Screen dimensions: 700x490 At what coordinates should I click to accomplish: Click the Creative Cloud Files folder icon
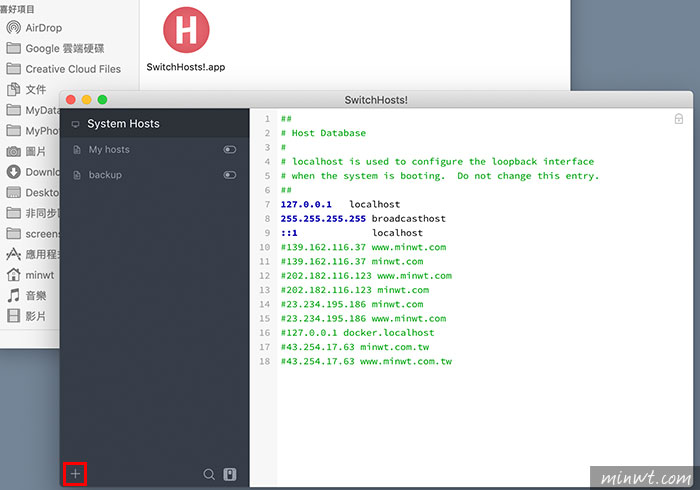point(13,69)
